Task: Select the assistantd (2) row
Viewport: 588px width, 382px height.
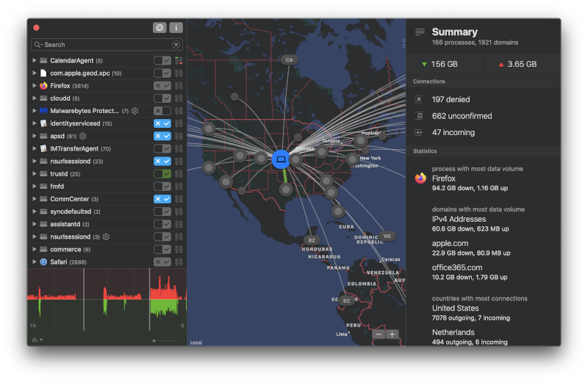Action: click(107, 224)
